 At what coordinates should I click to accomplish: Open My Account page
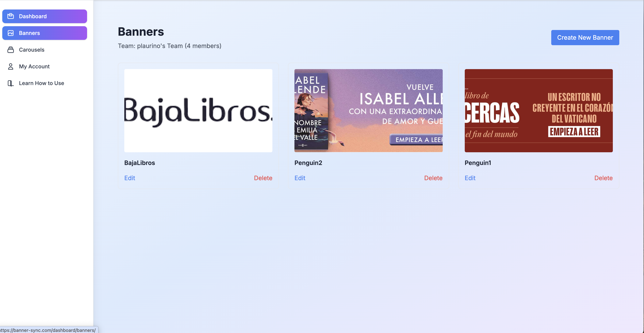[x=44, y=66]
